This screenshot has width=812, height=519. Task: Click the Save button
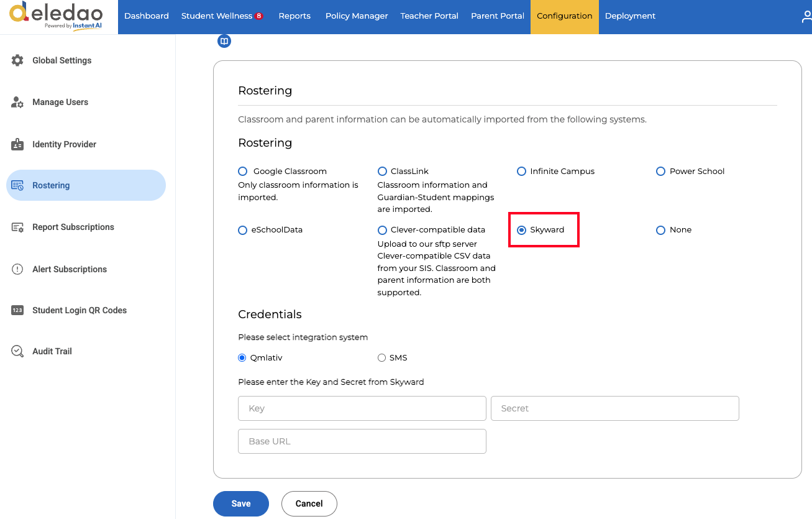241,503
